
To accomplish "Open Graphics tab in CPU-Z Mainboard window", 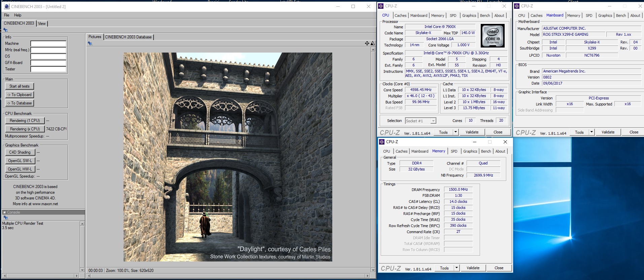I will 605,15.
